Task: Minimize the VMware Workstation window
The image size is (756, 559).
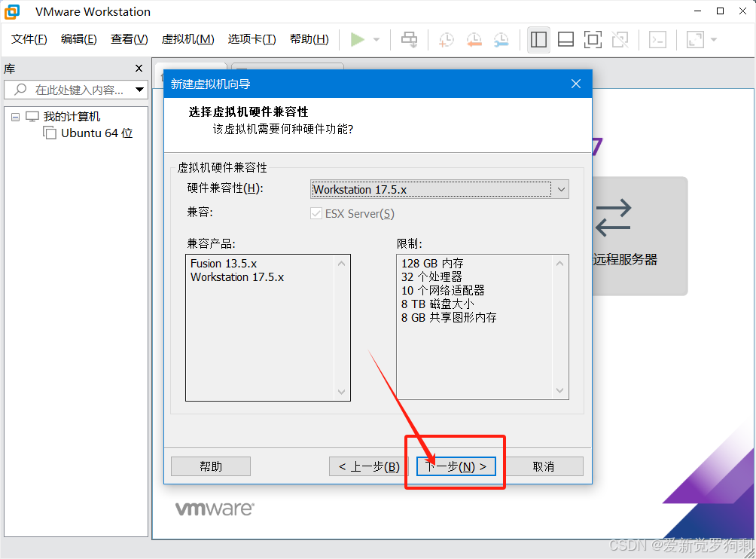Action: click(698, 11)
